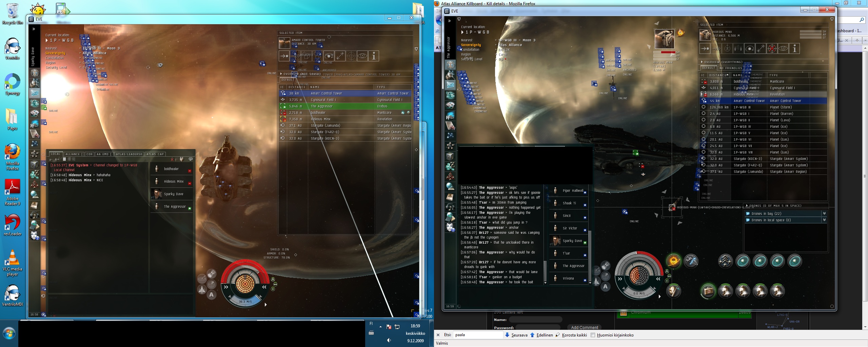
Task: Toggle autopilot A button in left EVE window
Action: (212, 294)
